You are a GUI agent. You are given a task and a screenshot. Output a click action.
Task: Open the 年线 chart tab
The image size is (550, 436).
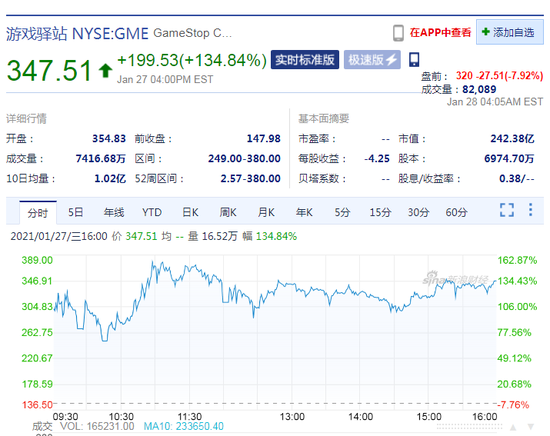coord(114,212)
